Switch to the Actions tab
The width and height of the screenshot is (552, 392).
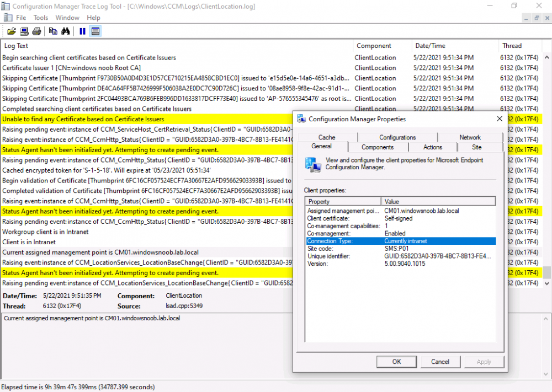[433, 147]
